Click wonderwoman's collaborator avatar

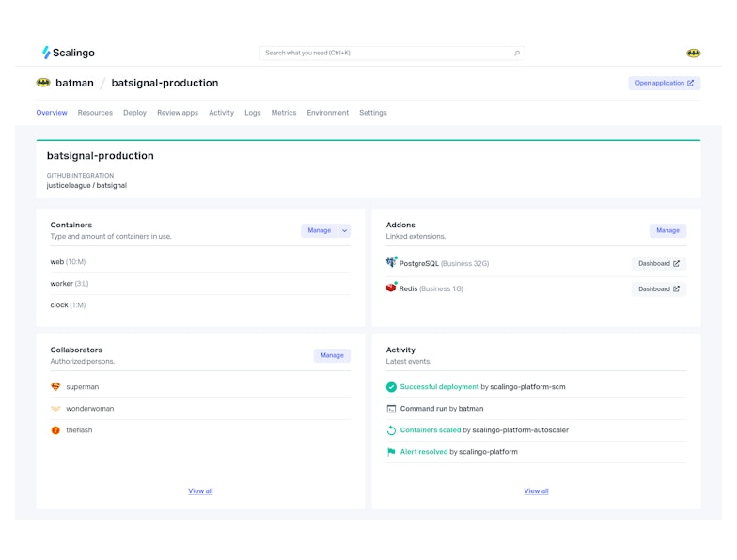coord(55,409)
